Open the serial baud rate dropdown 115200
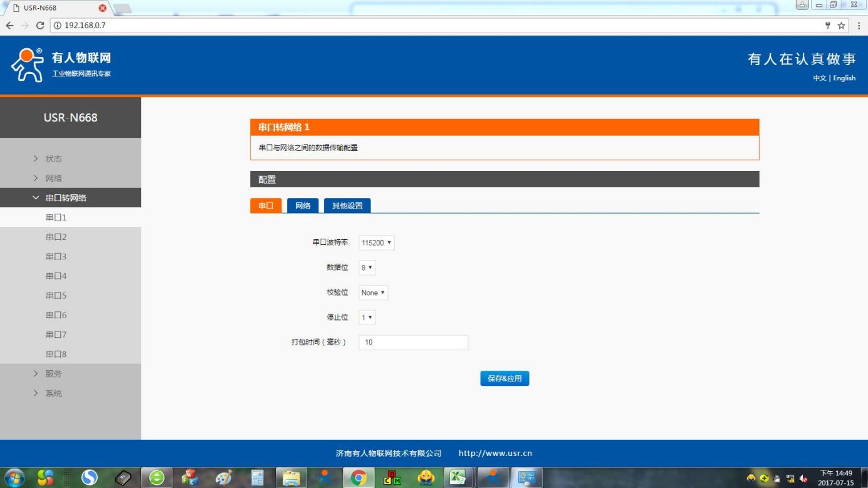Viewport: 868px width, 488px height. (x=377, y=242)
